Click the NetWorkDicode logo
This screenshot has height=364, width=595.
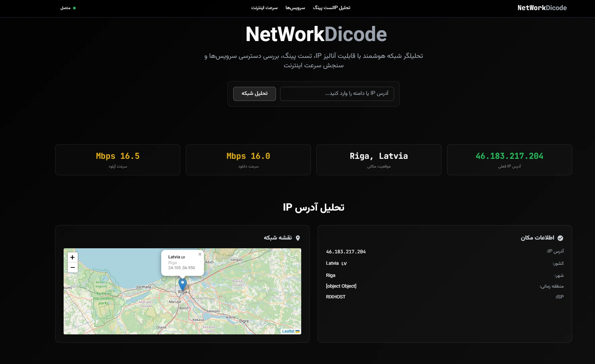point(542,7)
